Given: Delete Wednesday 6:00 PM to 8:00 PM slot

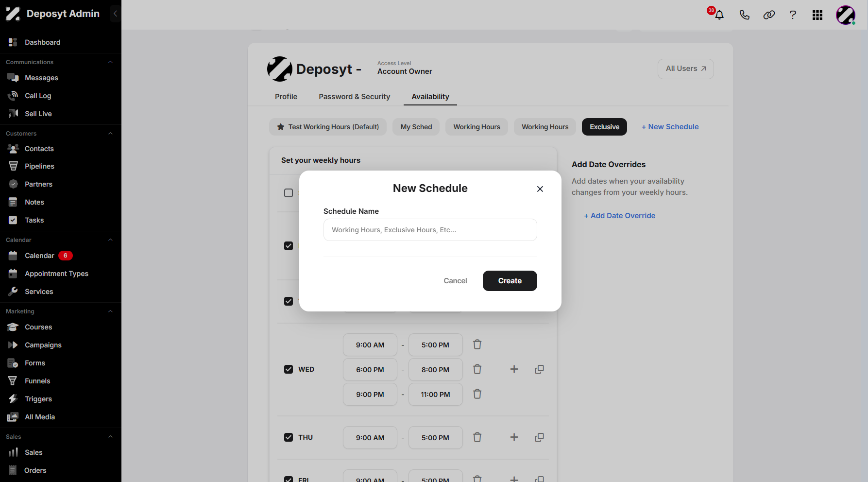Looking at the screenshot, I should coord(477,369).
